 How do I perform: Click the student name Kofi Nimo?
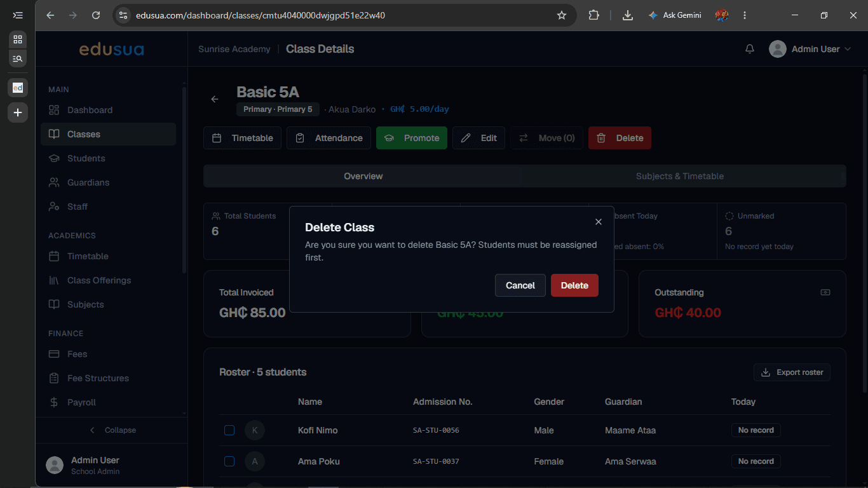coord(318,430)
